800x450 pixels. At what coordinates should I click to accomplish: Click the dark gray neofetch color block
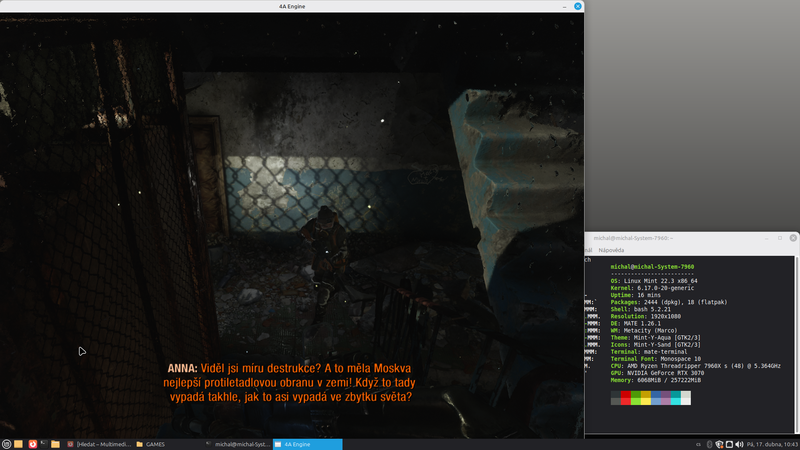pyautogui.click(x=616, y=398)
